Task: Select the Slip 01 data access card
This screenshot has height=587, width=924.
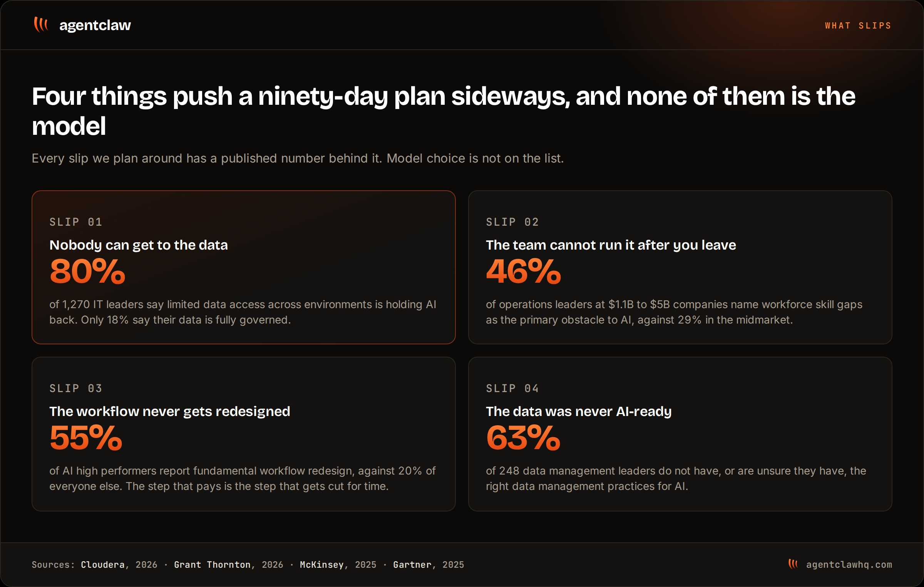Action: click(244, 267)
